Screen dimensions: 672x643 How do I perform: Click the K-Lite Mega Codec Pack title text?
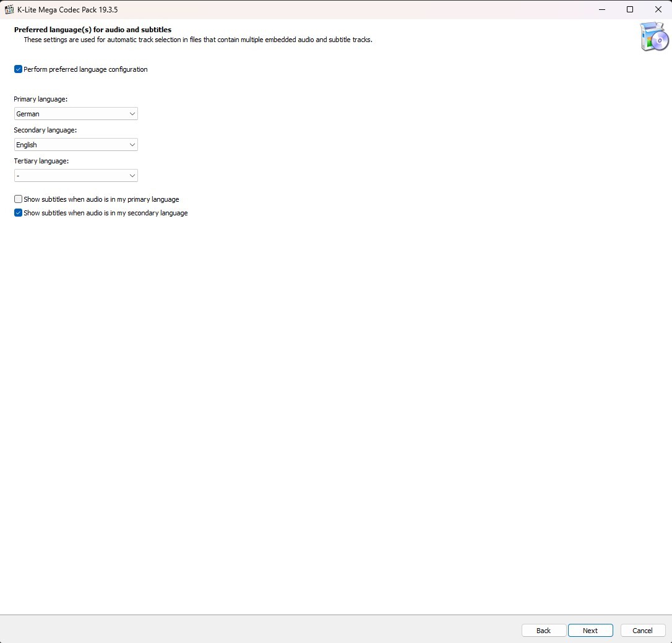tap(67, 9)
